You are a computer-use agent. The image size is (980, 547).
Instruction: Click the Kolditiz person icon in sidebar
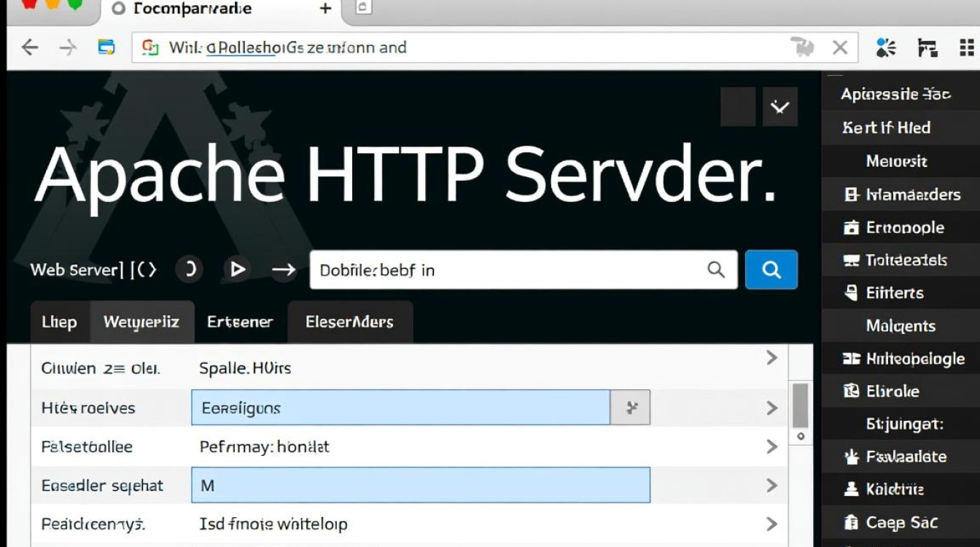coord(850,489)
